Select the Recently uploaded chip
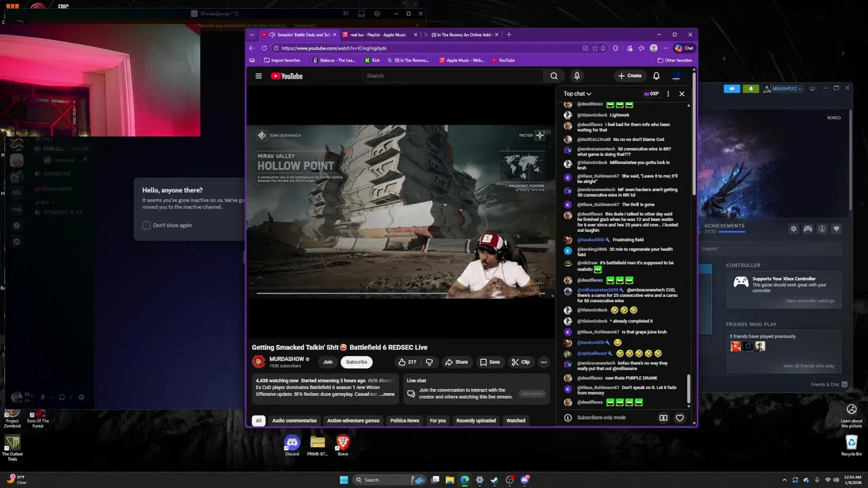This screenshot has width=868, height=488. pos(476,420)
